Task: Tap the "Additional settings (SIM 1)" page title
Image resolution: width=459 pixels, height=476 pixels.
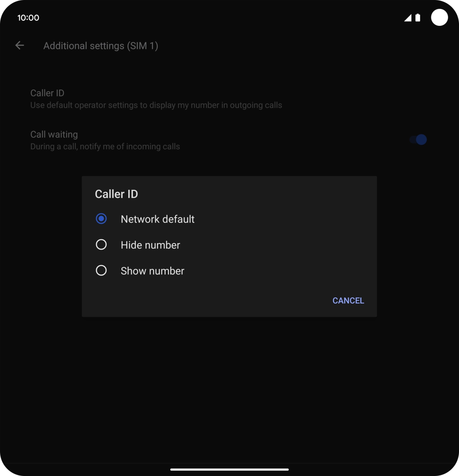Action: click(101, 46)
